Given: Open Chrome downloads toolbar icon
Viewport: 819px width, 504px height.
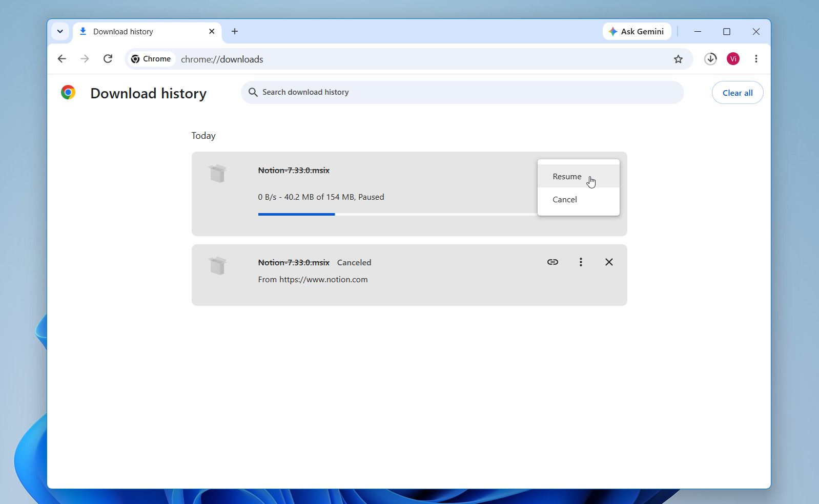Looking at the screenshot, I should (710, 59).
